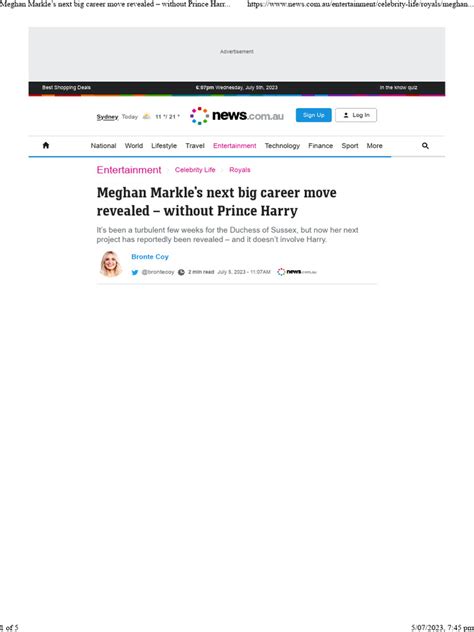Image resolution: width=474 pixels, height=632 pixels.
Task: Click small news.com.au logo in byline
Action: pos(297,272)
